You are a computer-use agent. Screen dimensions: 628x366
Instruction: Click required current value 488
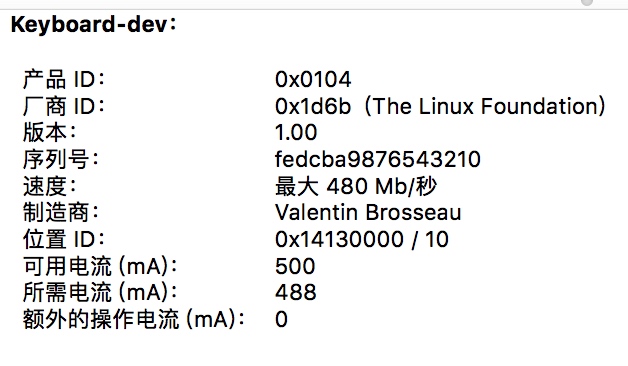296,292
